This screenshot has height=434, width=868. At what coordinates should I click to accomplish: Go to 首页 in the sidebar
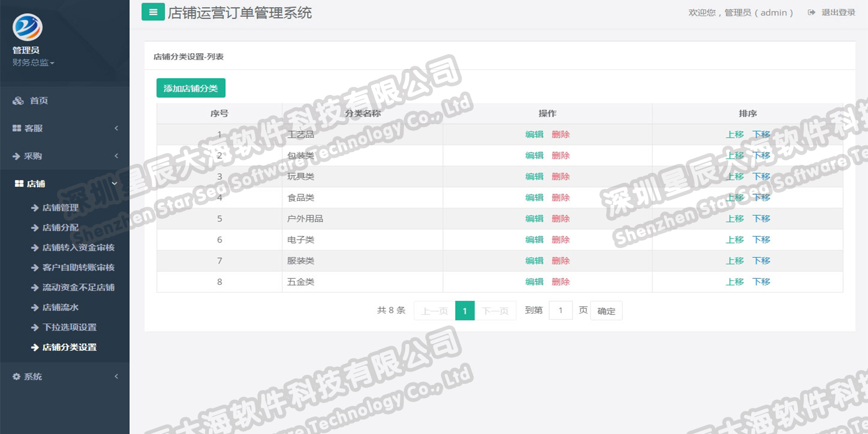[x=39, y=100]
